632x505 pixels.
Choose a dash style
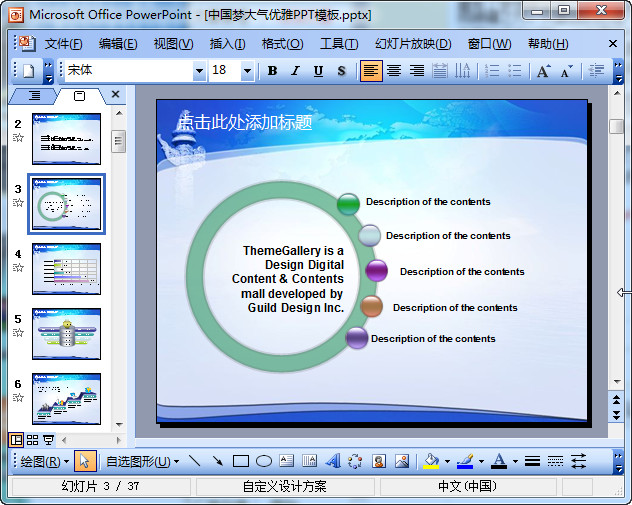coord(555,461)
